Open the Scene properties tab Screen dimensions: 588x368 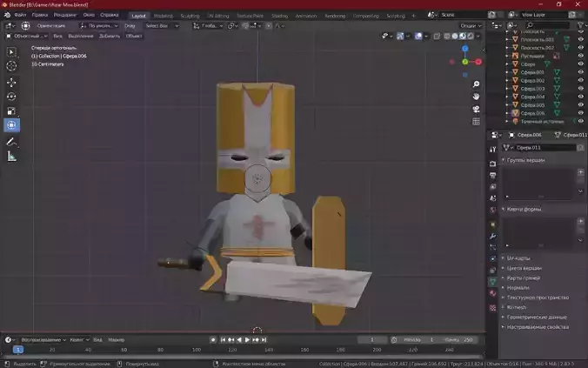pos(492,198)
